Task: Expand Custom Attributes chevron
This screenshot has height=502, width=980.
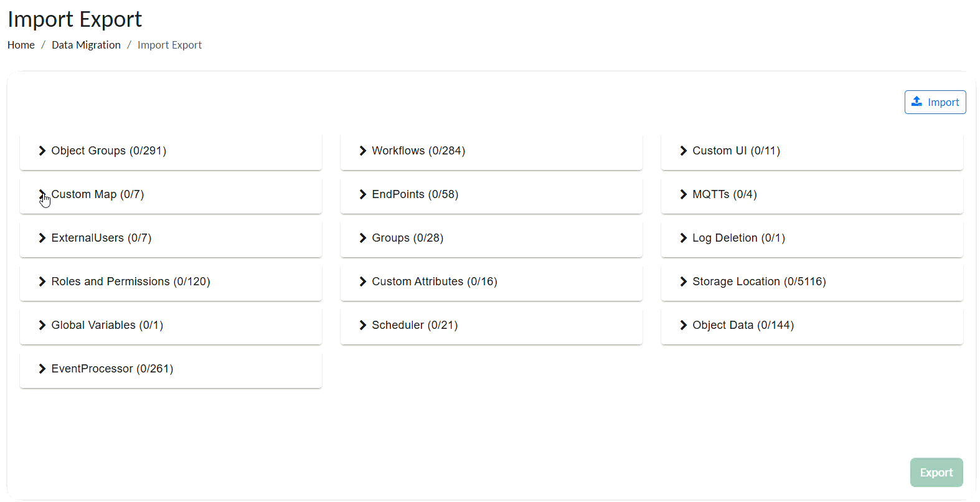Action: pos(363,282)
